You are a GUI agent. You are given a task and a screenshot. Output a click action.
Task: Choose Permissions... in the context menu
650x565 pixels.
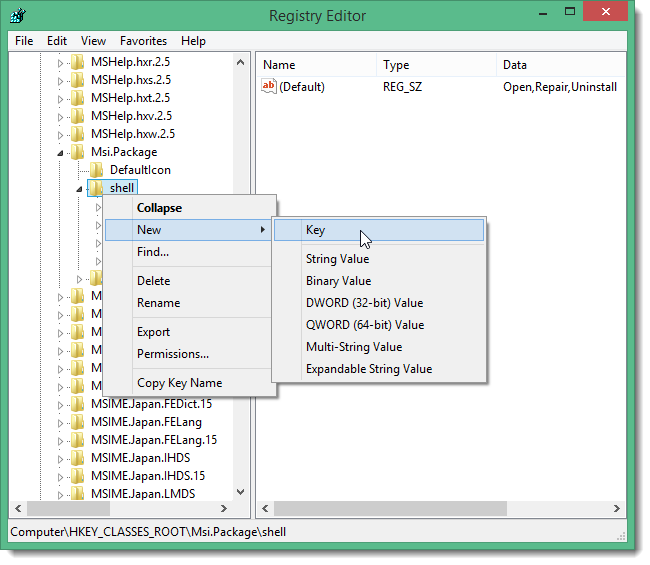[189, 354]
